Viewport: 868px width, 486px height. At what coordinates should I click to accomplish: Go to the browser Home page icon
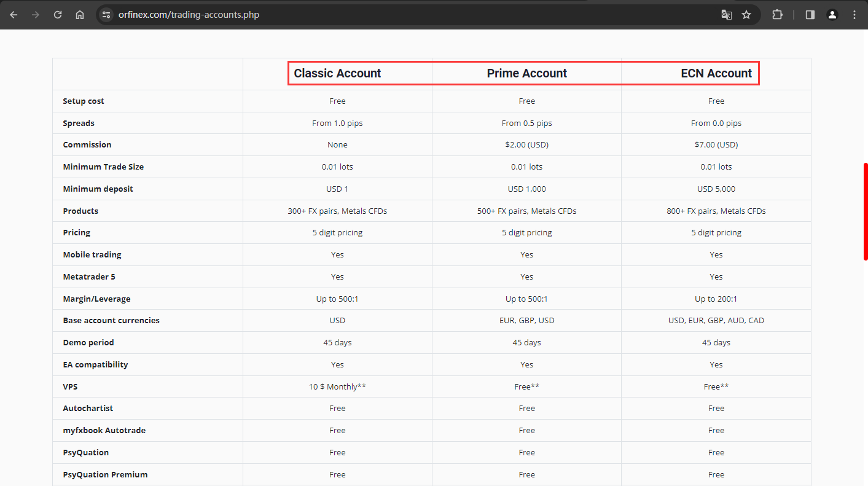[x=80, y=15]
